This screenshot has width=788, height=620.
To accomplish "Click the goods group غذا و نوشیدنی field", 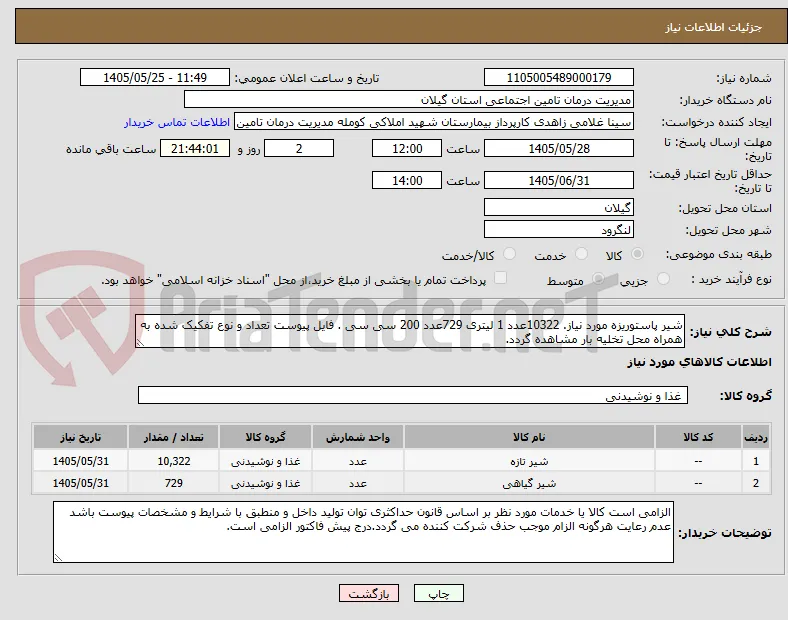I will (x=413, y=395).
